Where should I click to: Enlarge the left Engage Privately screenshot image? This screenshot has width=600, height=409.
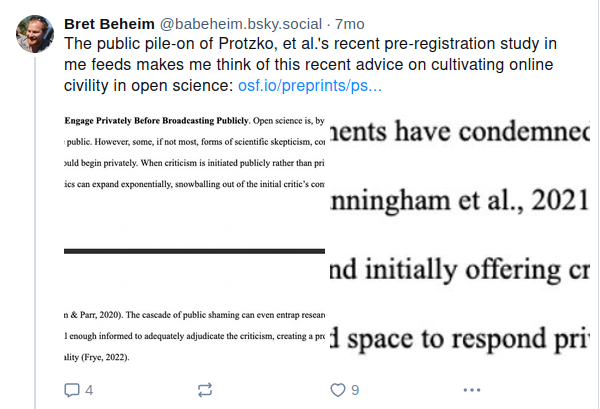(194, 239)
